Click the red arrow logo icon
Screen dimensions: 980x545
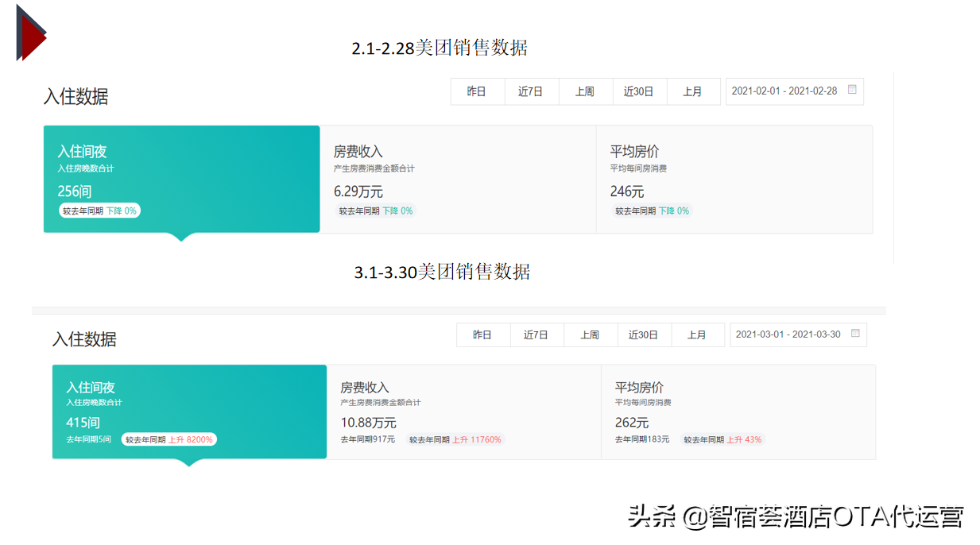tap(32, 33)
